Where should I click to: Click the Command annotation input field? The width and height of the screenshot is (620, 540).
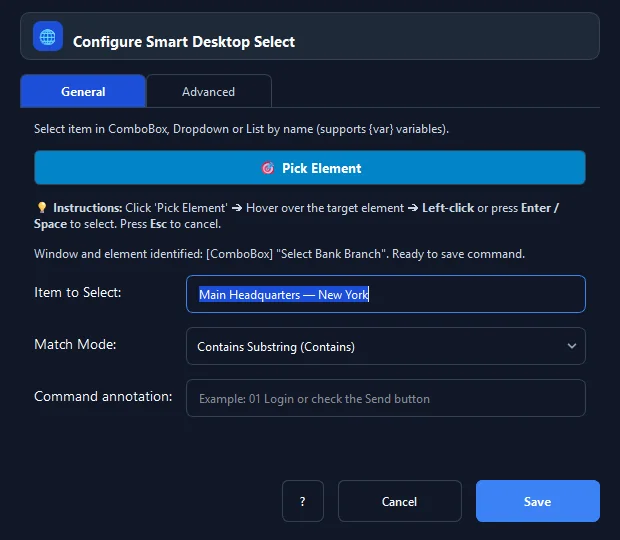[386, 398]
